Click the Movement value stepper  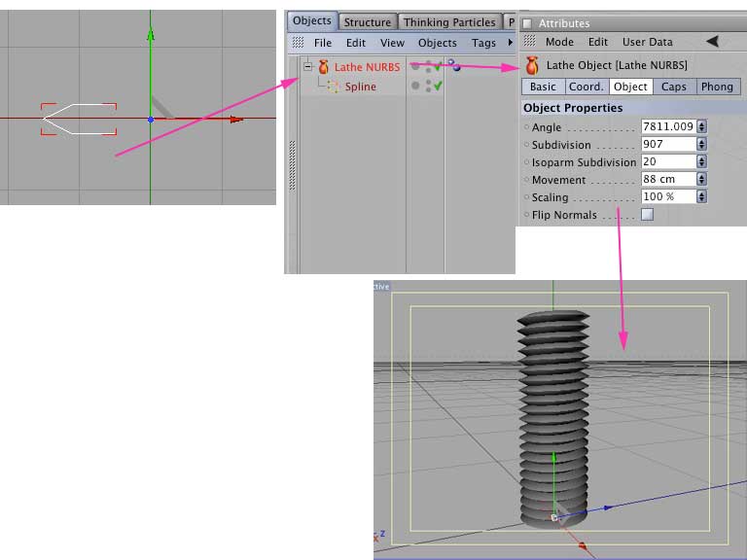coord(701,179)
